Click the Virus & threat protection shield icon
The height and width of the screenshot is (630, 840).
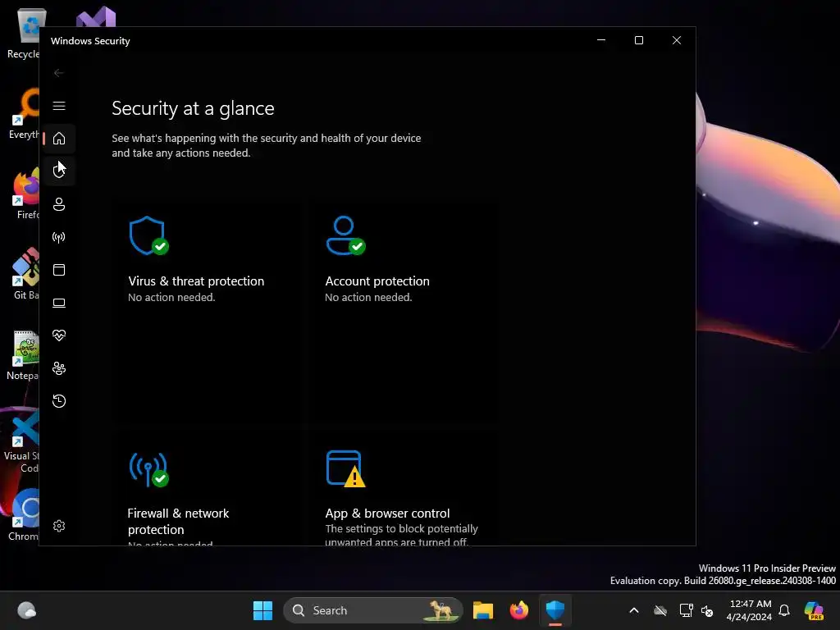[x=148, y=235]
